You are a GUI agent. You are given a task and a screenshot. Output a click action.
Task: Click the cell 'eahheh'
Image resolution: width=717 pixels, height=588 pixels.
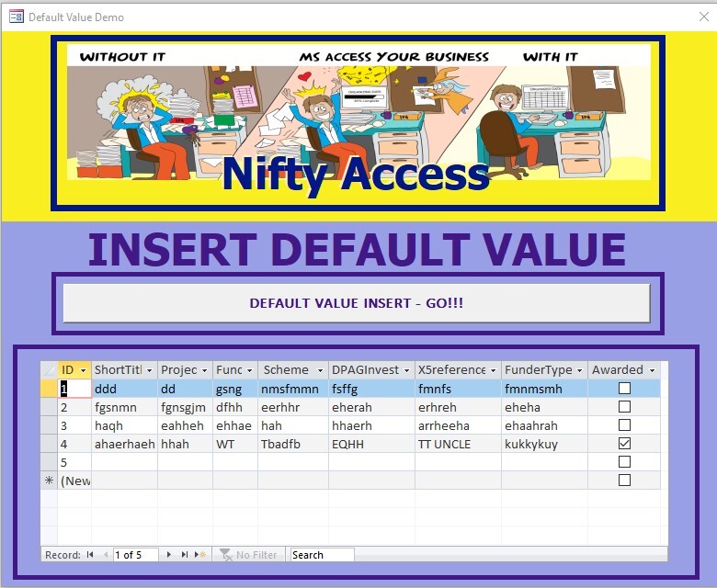(x=185, y=424)
